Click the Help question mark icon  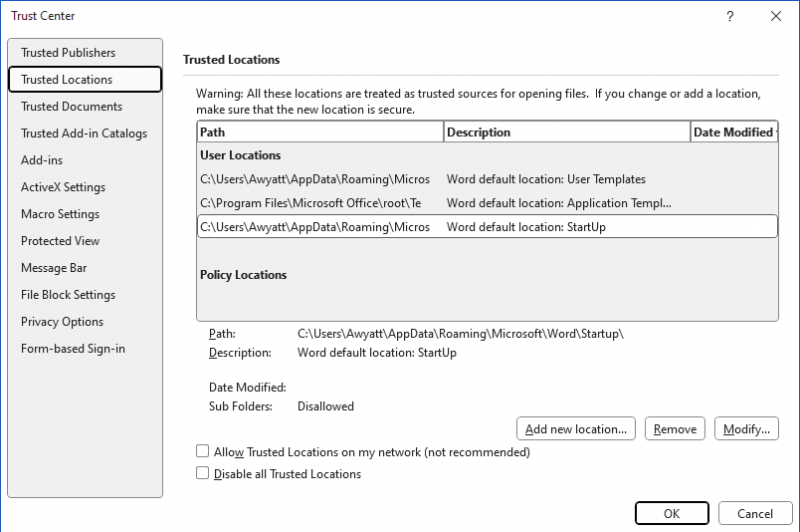(x=730, y=16)
